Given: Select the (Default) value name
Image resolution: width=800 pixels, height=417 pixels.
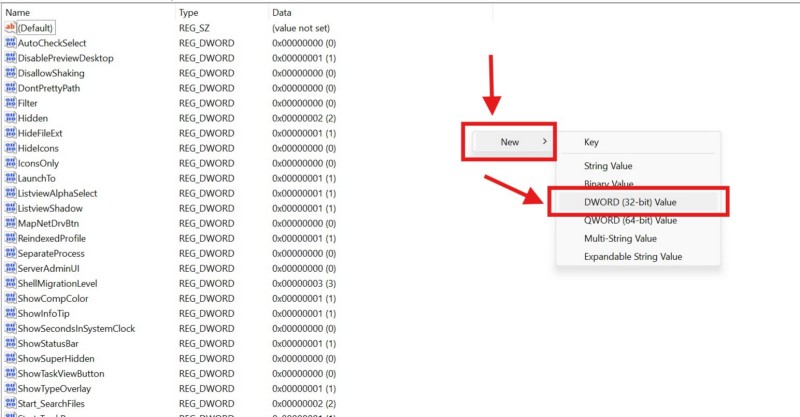Looking at the screenshot, I should click(x=35, y=28).
